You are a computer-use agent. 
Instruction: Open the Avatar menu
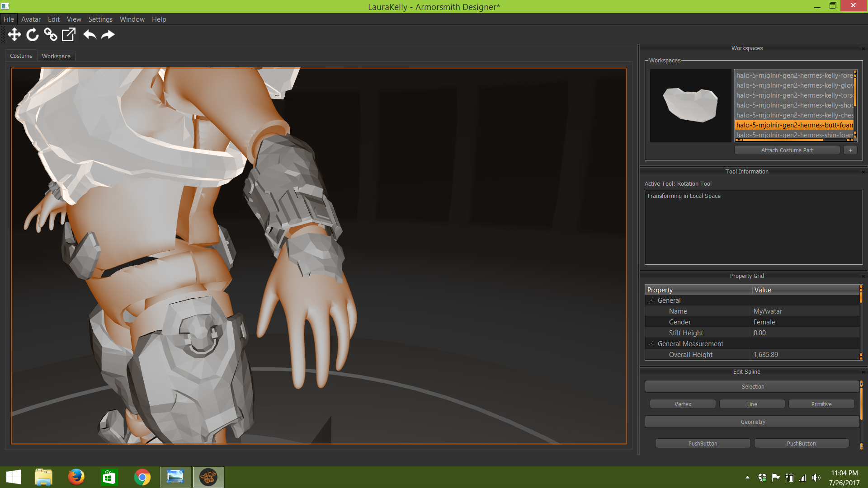tap(31, 19)
